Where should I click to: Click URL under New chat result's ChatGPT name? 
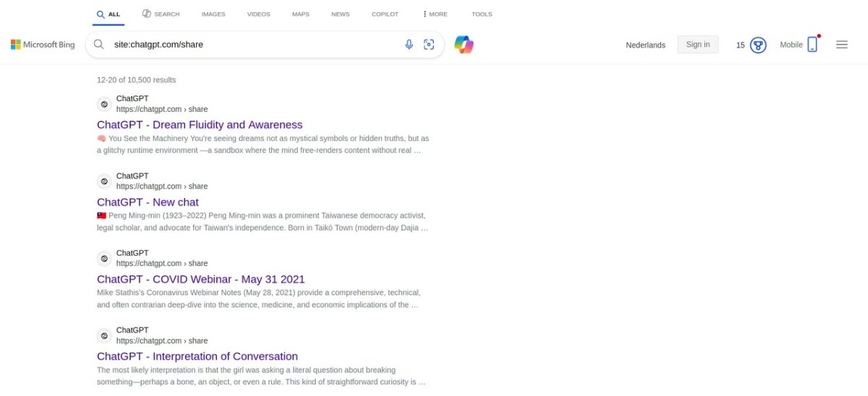coord(162,186)
